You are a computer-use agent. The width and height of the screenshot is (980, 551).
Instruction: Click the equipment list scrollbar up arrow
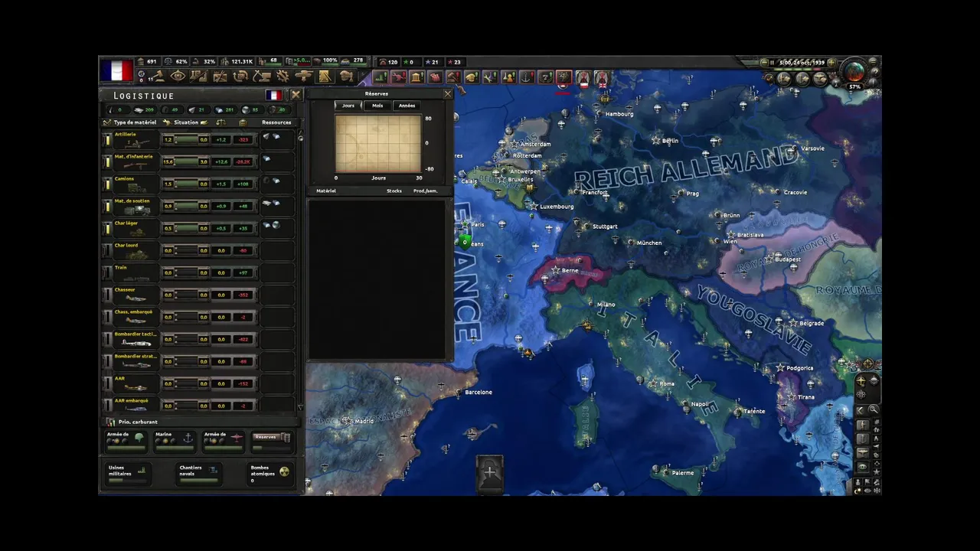(x=300, y=132)
